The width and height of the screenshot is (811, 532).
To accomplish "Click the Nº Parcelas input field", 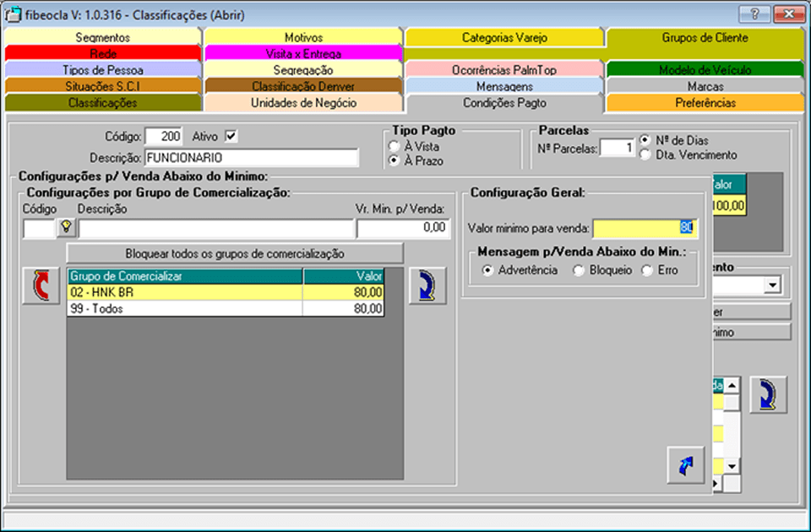I will 618,148.
